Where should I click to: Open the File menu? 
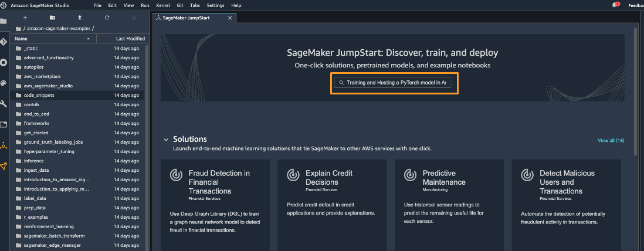97,5
